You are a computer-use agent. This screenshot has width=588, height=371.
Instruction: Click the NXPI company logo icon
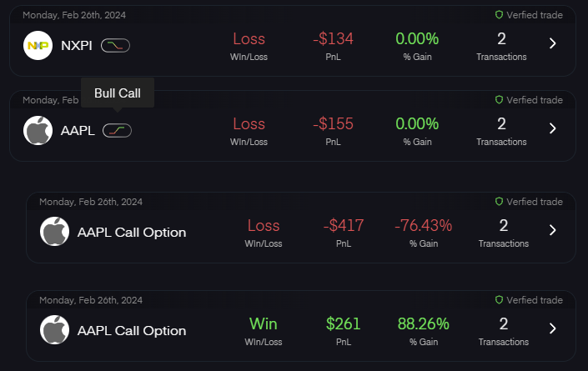click(x=37, y=44)
